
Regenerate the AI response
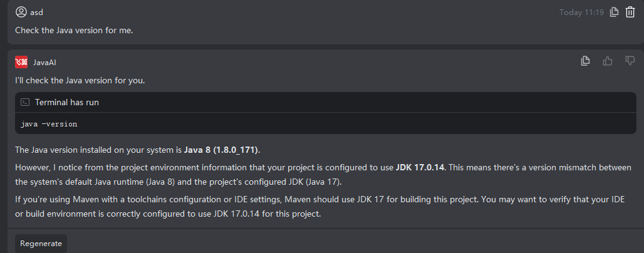[x=41, y=244]
